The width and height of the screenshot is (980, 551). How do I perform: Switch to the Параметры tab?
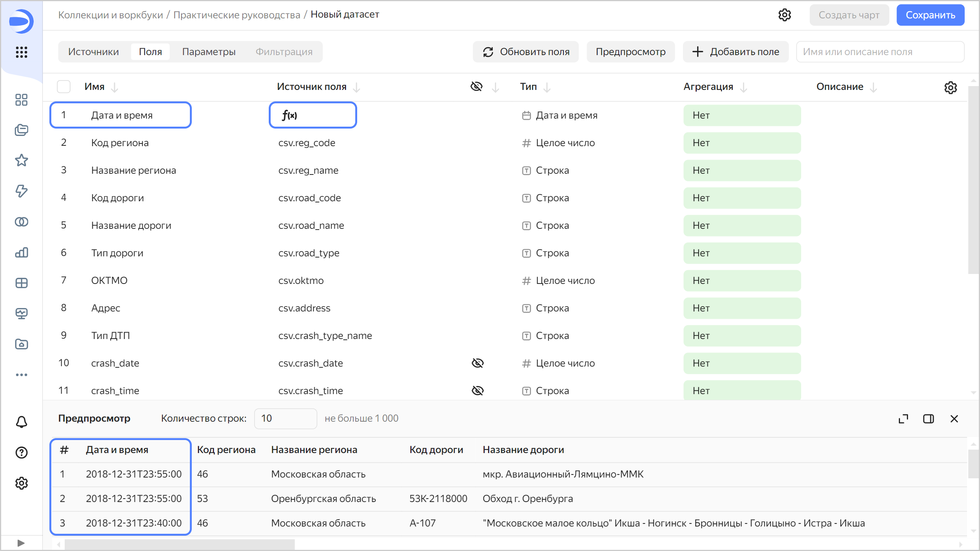coord(209,52)
